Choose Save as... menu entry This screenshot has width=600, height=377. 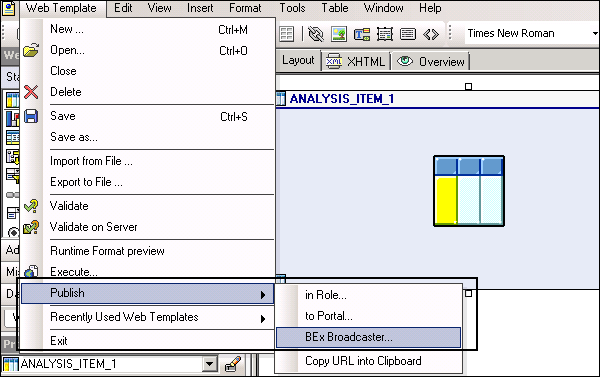148,137
